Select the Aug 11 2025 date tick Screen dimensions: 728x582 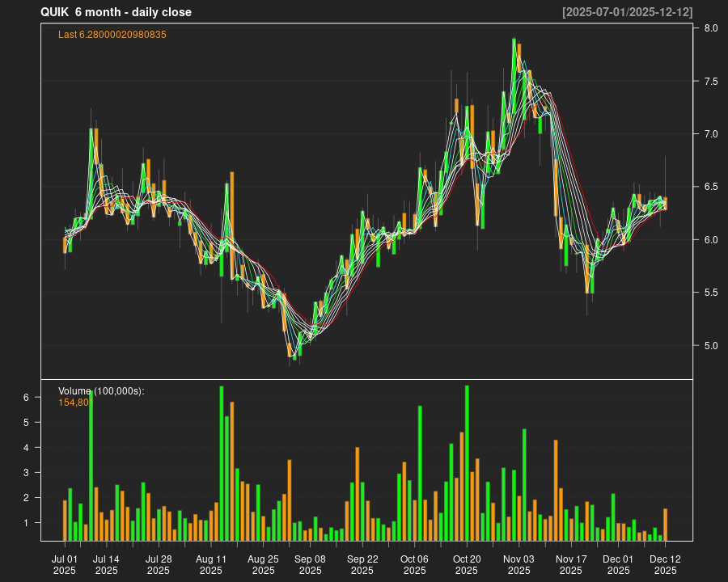[x=211, y=564]
